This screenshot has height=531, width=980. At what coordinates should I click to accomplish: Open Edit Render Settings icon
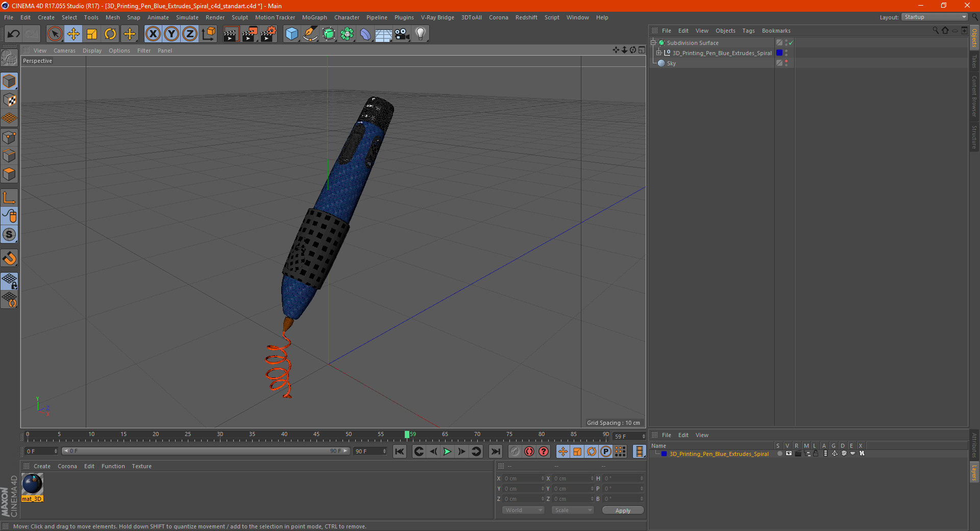(268, 34)
